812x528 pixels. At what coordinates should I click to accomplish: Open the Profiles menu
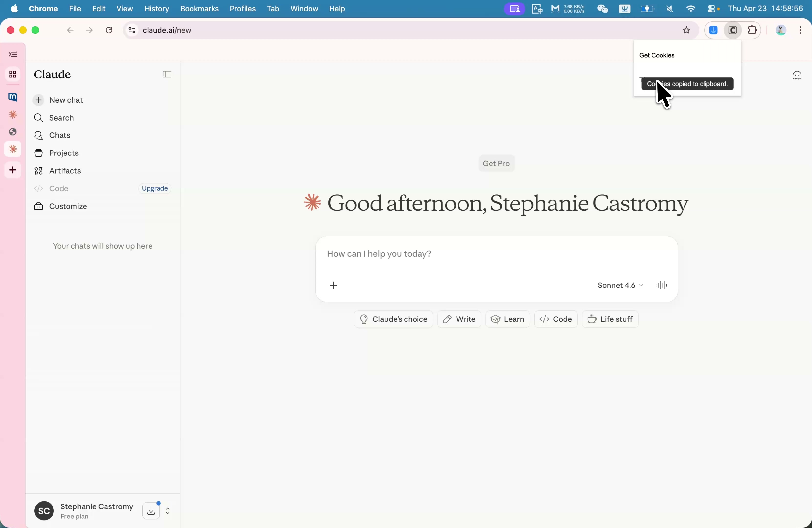[x=243, y=9]
